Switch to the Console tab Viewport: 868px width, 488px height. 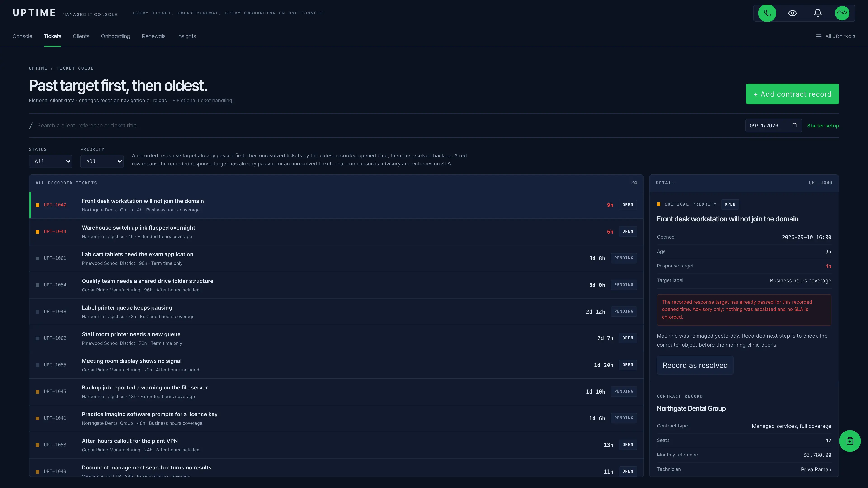click(x=22, y=36)
